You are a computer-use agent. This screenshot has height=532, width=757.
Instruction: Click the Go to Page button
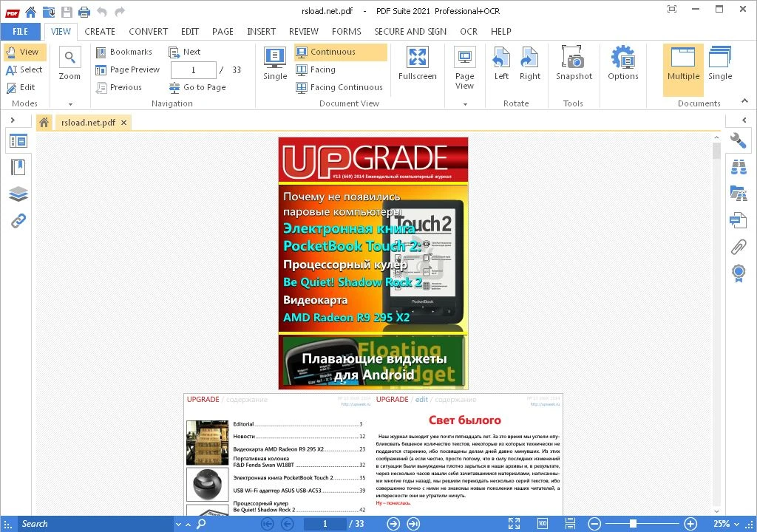pos(197,87)
